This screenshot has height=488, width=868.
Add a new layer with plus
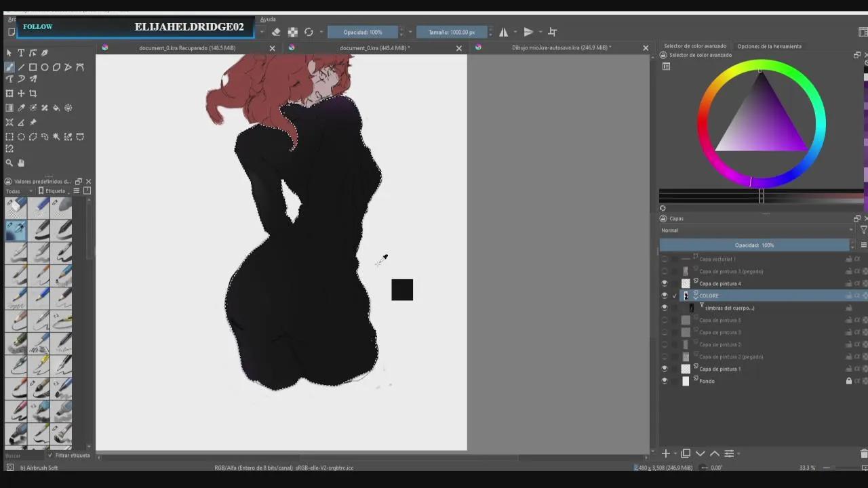click(666, 453)
